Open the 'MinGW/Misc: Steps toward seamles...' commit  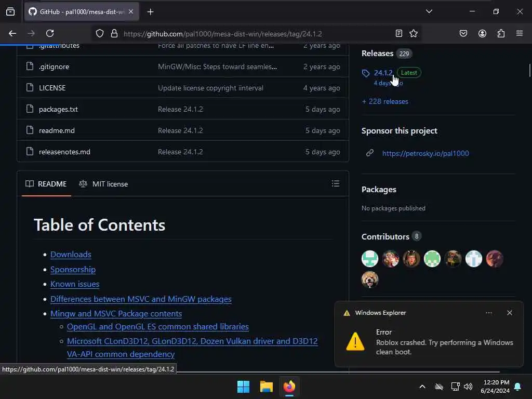pos(217,67)
